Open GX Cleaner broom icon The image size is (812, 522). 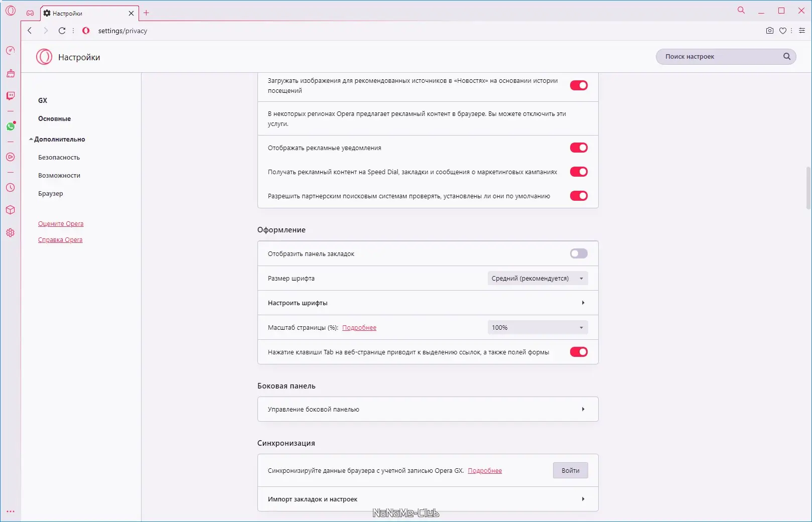pyautogui.click(x=11, y=73)
